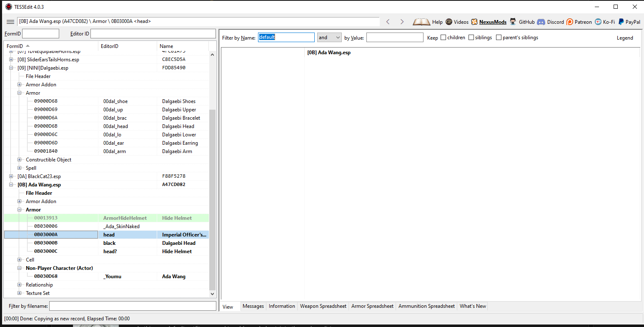The image size is (644, 327).
Task: Open the Ko-Fi icon
Action: click(x=598, y=22)
